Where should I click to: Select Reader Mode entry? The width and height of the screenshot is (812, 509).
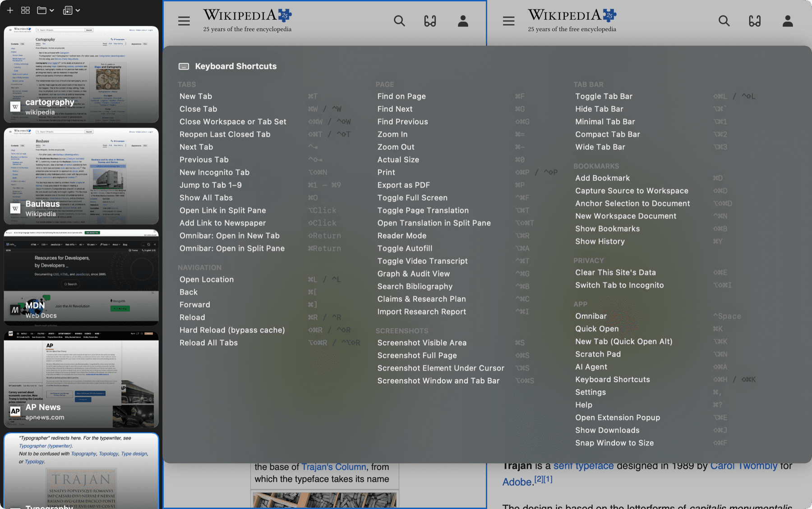coord(467,235)
